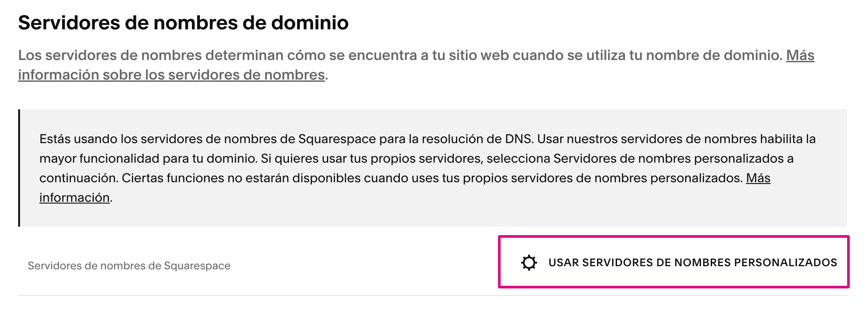
Task: Click the Servidores de nombres de Squarespace label
Action: click(x=129, y=265)
